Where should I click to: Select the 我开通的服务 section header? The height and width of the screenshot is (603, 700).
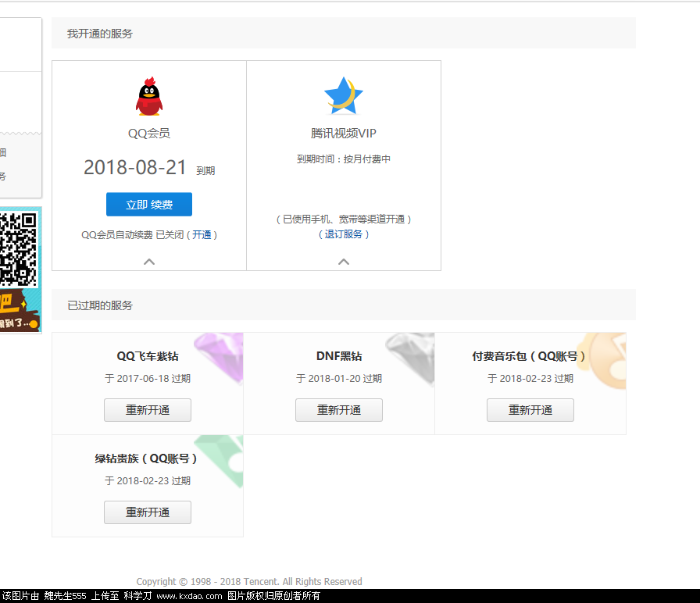[100, 34]
